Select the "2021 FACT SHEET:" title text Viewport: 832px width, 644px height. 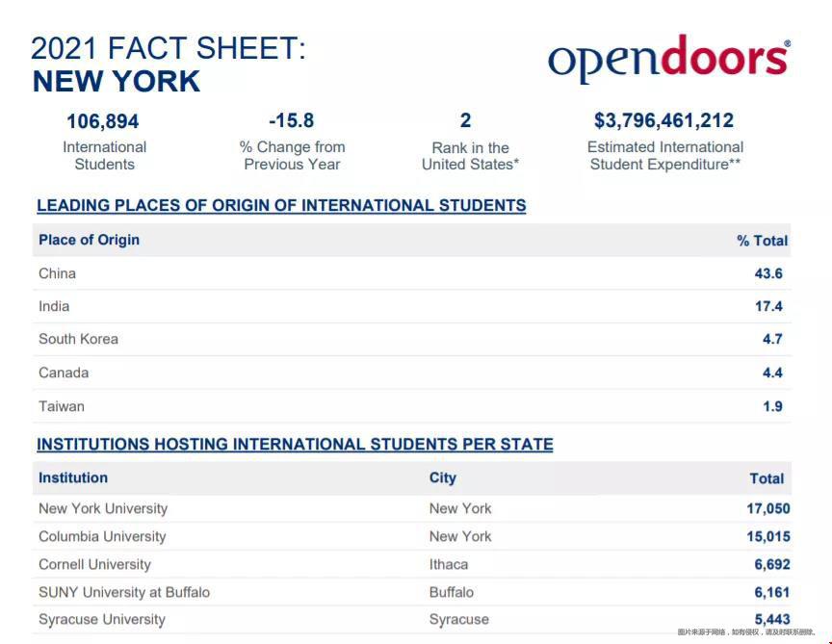pyautogui.click(x=169, y=48)
